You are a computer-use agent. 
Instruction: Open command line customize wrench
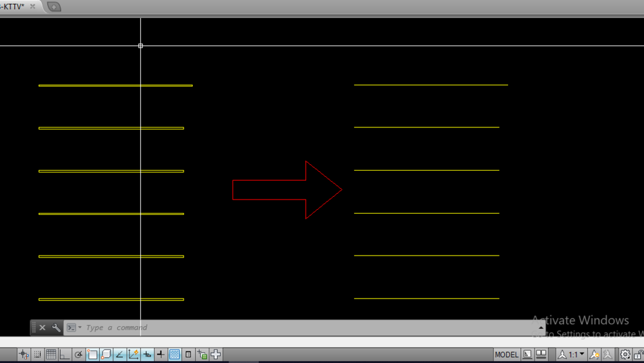pos(56,328)
